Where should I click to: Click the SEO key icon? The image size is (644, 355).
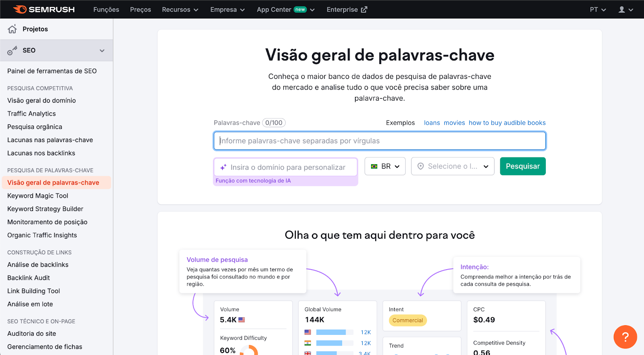pyautogui.click(x=12, y=50)
